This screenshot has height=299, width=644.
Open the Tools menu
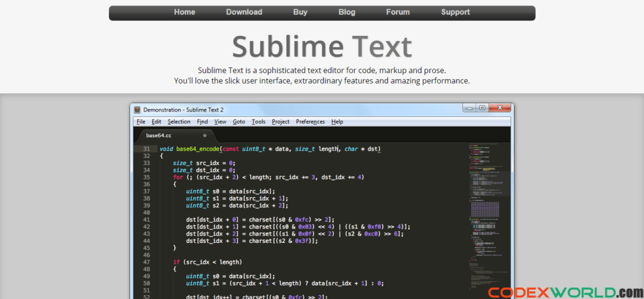coord(258,121)
